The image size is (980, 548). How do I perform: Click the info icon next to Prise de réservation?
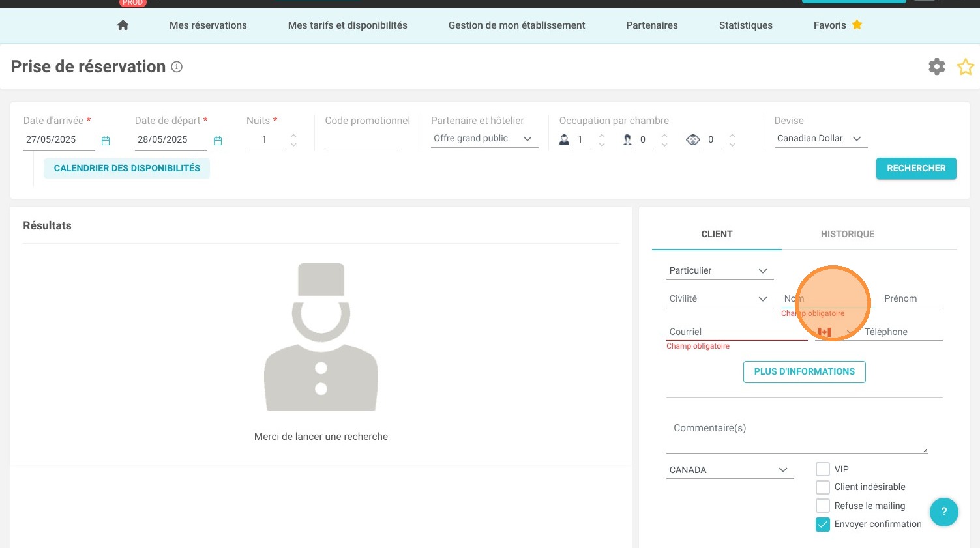coord(177,66)
